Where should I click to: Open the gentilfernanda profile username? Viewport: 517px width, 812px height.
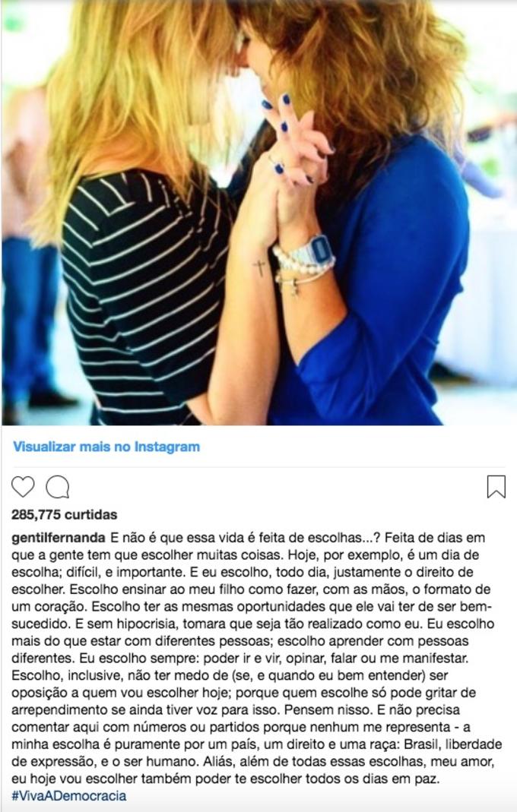pyautogui.click(x=58, y=538)
